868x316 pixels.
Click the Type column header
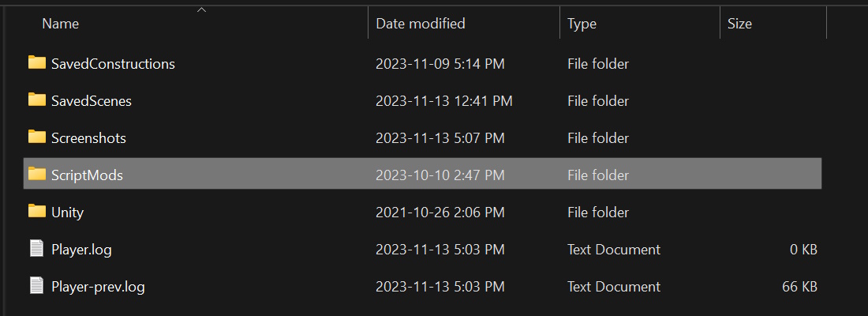[582, 24]
